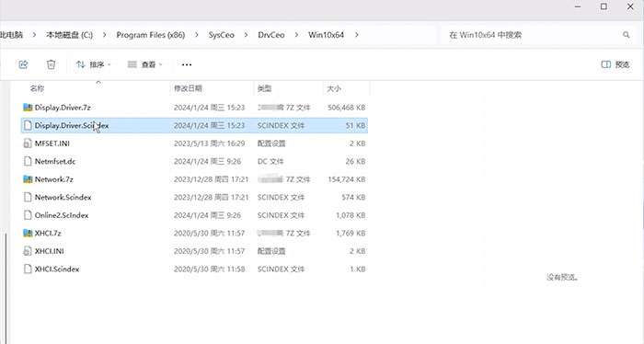
Task: Click This PC breadcrumb segment
Action: point(11,35)
